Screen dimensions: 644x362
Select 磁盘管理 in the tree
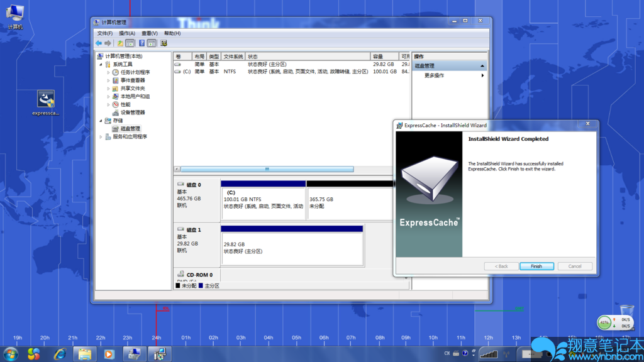(130, 128)
